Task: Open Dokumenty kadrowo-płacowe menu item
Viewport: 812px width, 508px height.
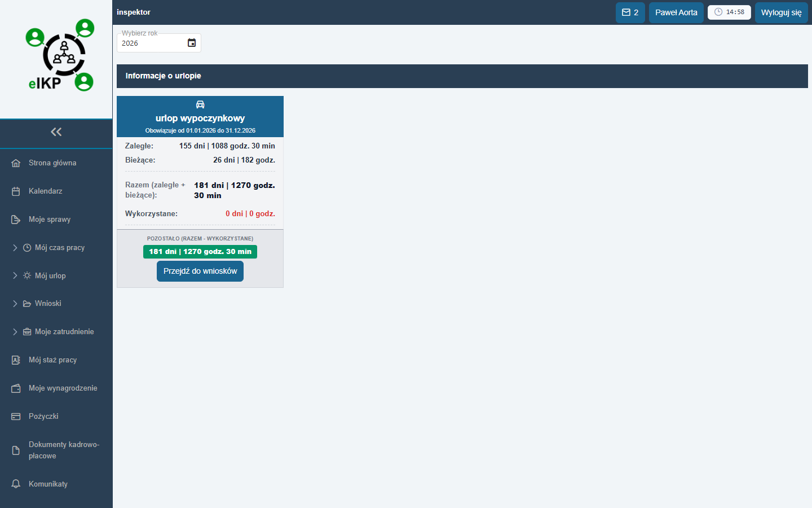Action: point(56,450)
